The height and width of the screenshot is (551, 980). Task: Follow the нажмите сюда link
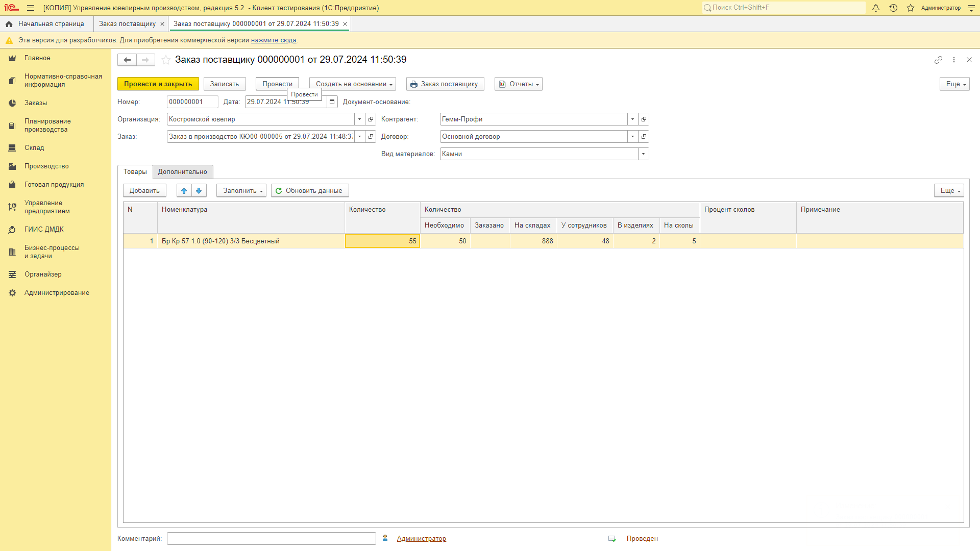tap(274, 40)
